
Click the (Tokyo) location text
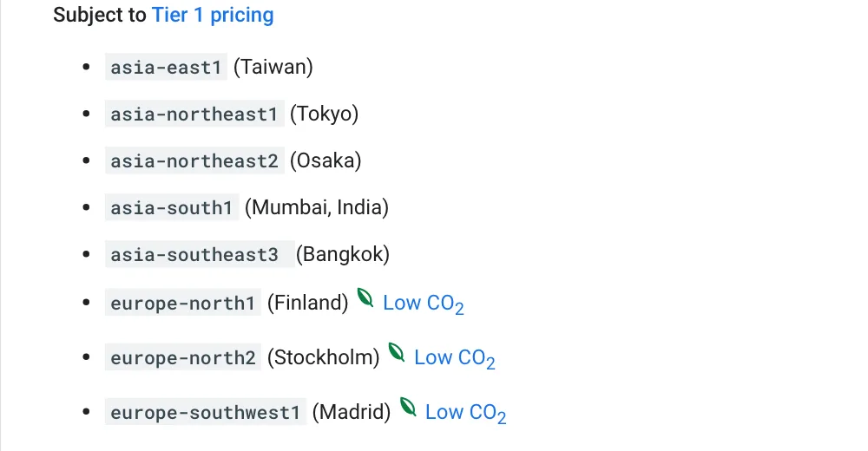pos(325,114)
